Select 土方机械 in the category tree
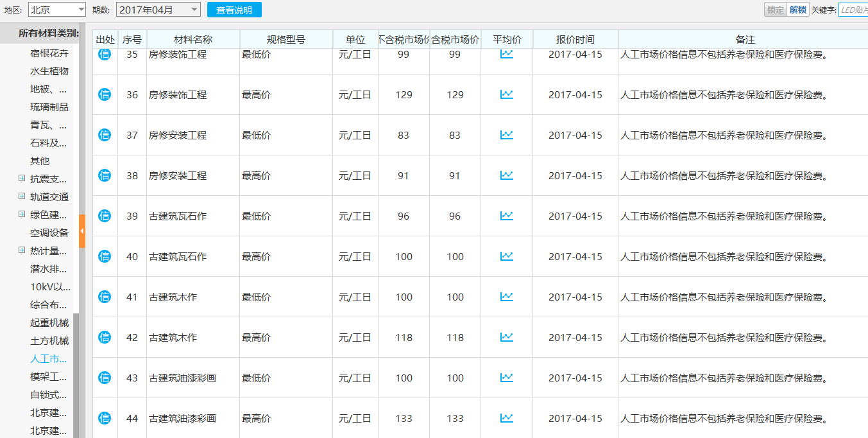The height and width of the screenshot is (438, 868). (49, 340)
